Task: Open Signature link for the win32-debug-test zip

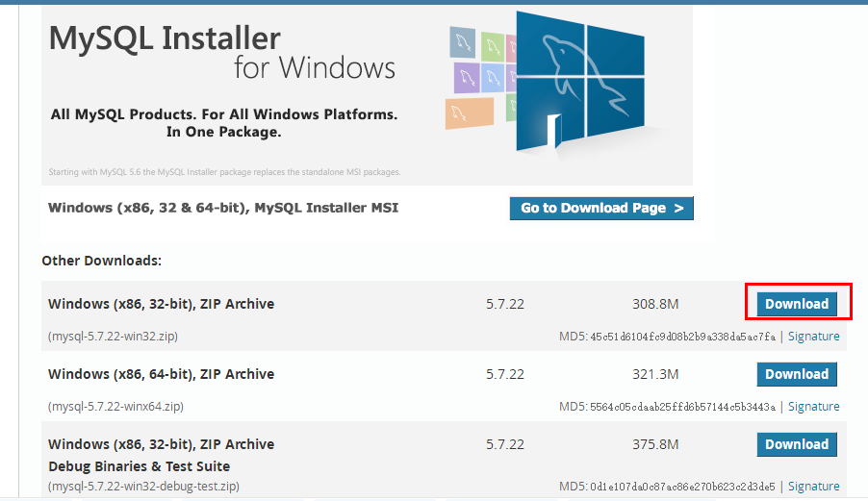Action: (x=813, y=487)
